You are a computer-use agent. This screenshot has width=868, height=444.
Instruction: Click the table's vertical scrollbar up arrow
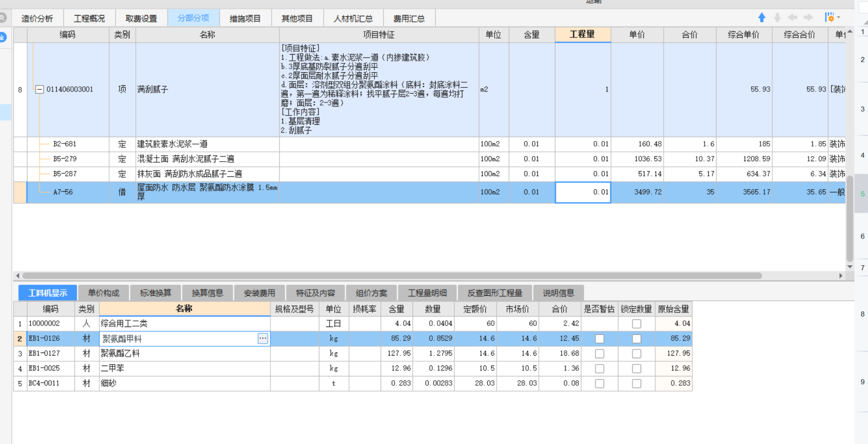click(850, 32)
